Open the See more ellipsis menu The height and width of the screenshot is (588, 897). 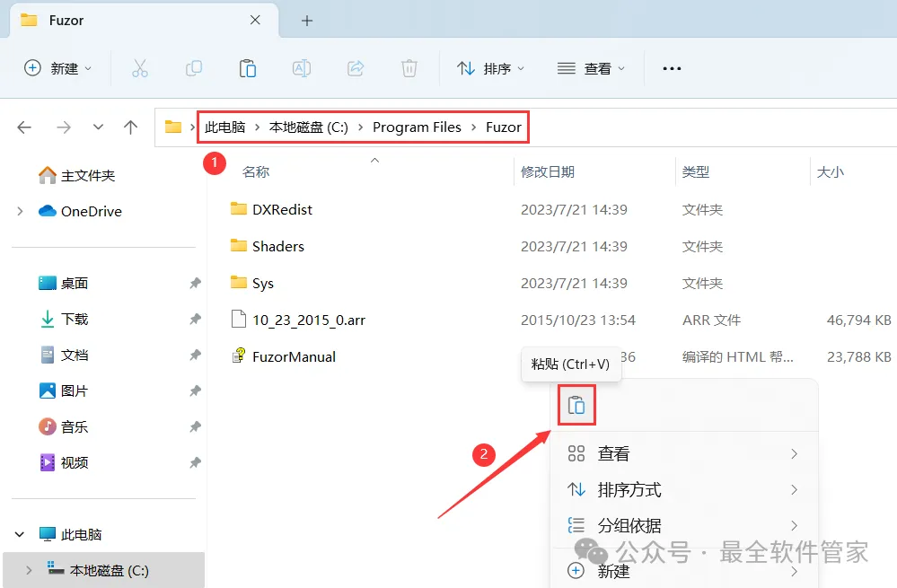tap(672, 68)
